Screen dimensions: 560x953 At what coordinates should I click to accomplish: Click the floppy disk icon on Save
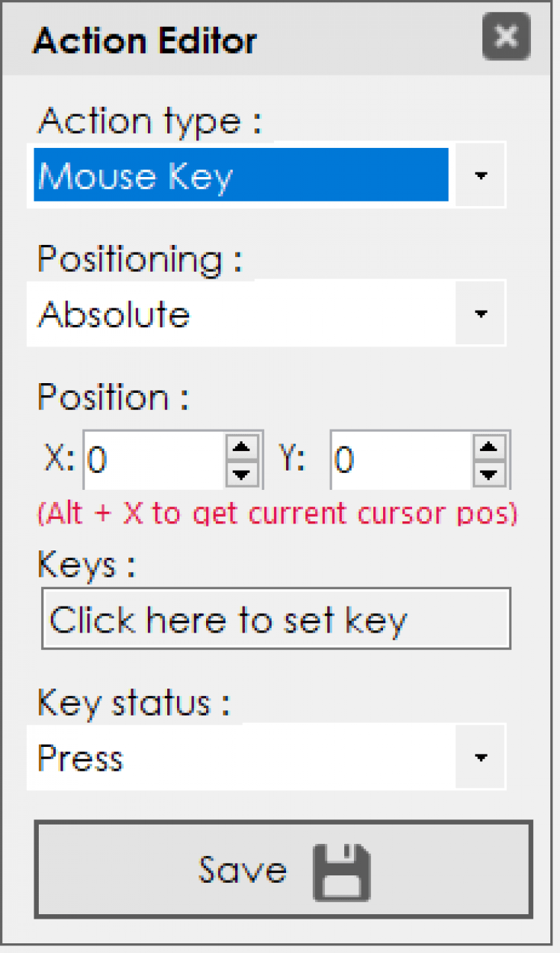(341, 872)
